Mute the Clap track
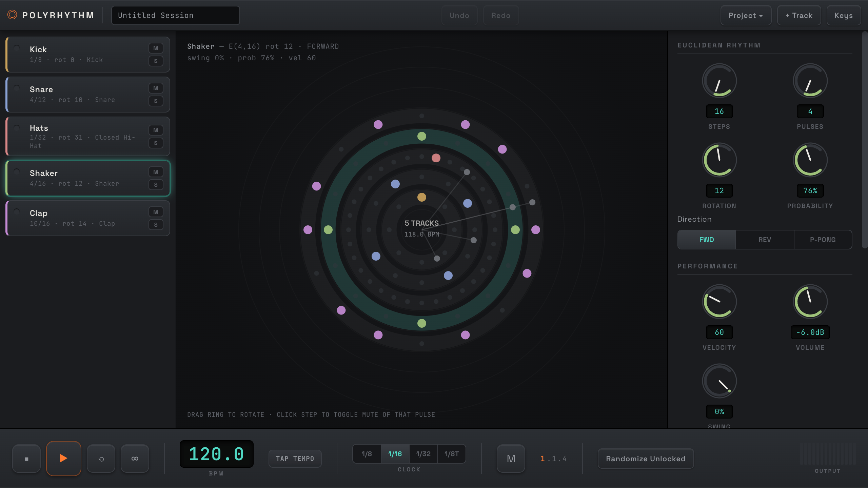 click(156, 212)
